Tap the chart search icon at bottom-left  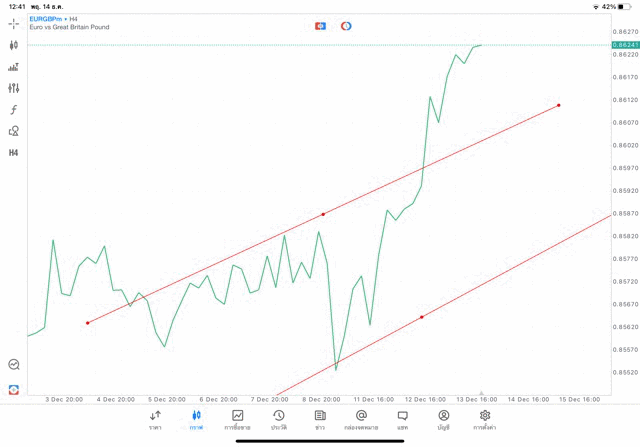point(14,365)
